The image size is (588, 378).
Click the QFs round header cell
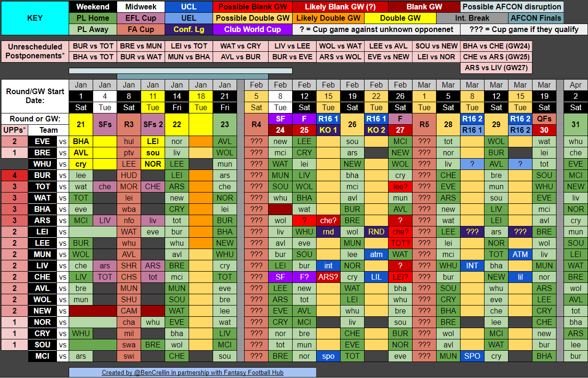[x=544, y=119]
